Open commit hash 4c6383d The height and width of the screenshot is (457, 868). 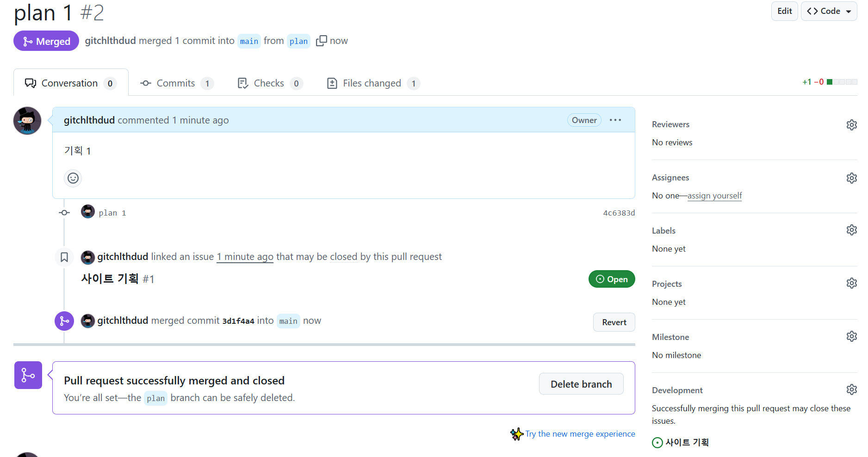point(619,213)
